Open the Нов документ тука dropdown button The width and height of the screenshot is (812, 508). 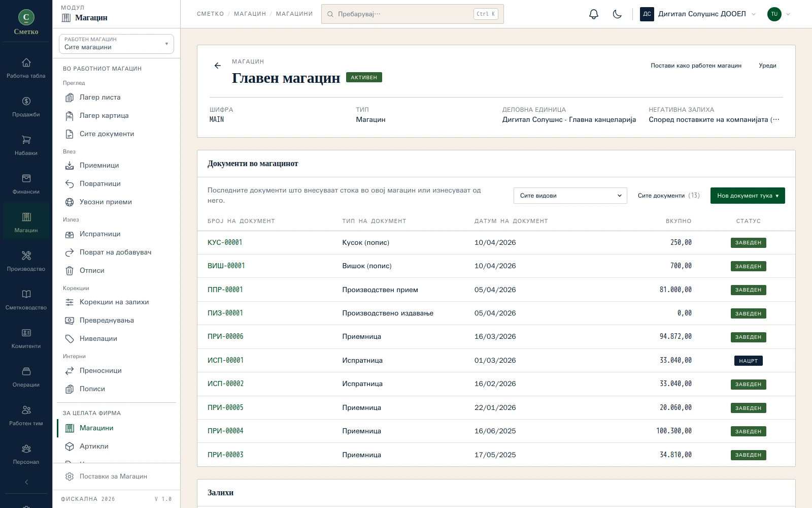(x=748, y=196)
